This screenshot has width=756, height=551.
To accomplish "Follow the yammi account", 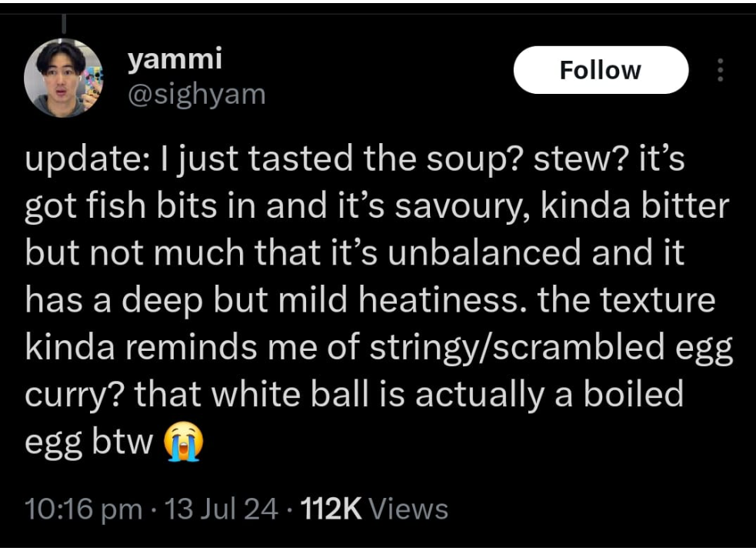I will [x=600, y=70].
